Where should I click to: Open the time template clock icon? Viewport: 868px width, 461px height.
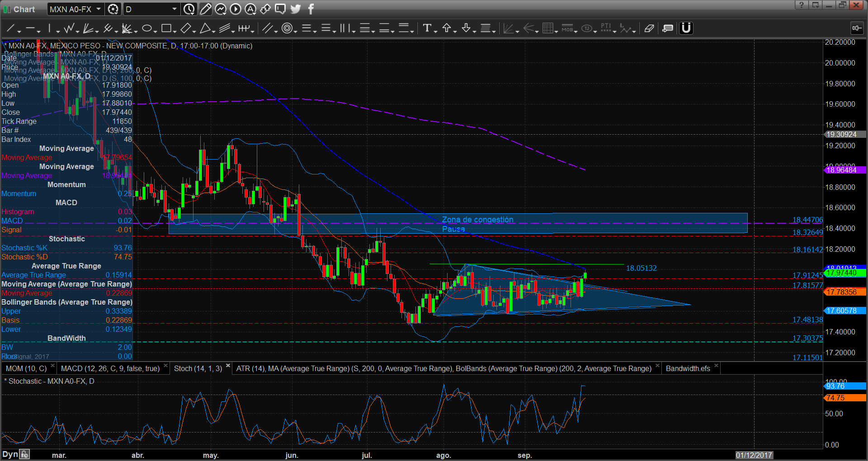(x=189, y=9)
